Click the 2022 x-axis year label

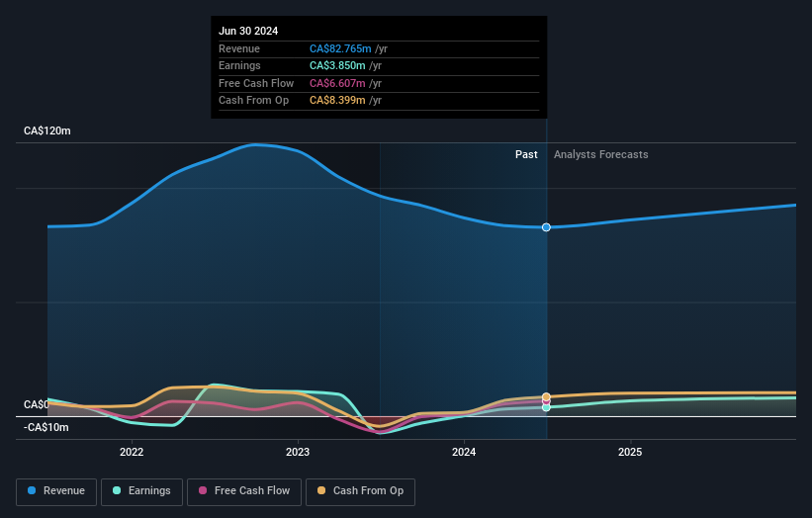click(x=132, y=452)
